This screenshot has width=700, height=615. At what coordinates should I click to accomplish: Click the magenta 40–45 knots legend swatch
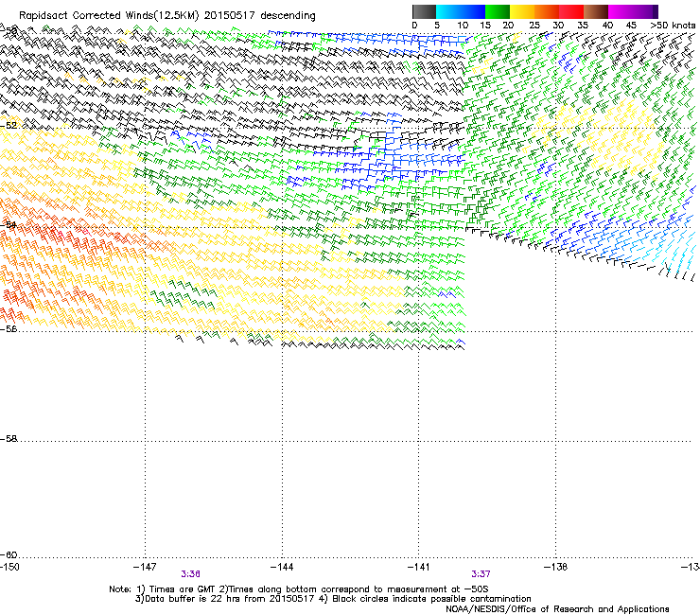pos(621,11)
